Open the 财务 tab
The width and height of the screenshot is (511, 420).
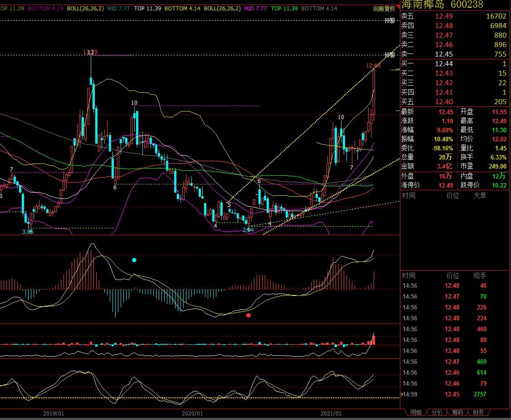[477, 412]
